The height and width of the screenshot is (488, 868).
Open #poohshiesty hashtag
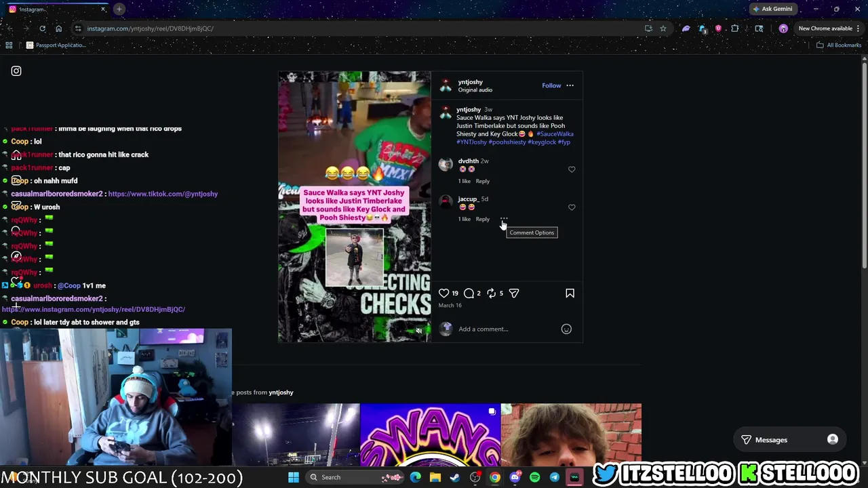[x=507, y=142]
